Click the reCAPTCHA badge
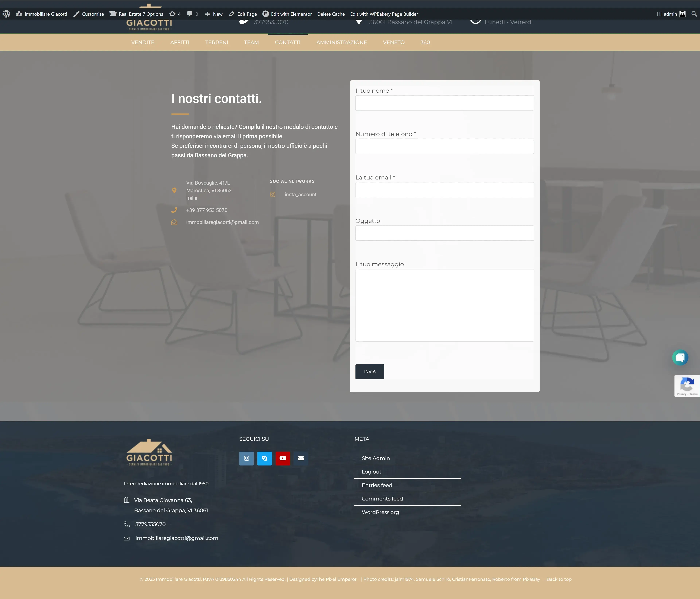Image resolution: width=700 pixels, height=599 pixels. (687, 386)
